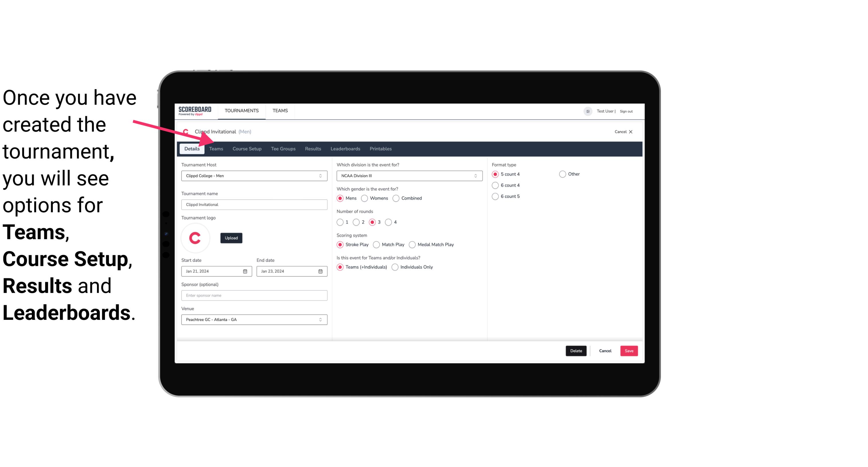Switch to Leaderboards tab
Viewport: 868px width, 467px height.
345,149
